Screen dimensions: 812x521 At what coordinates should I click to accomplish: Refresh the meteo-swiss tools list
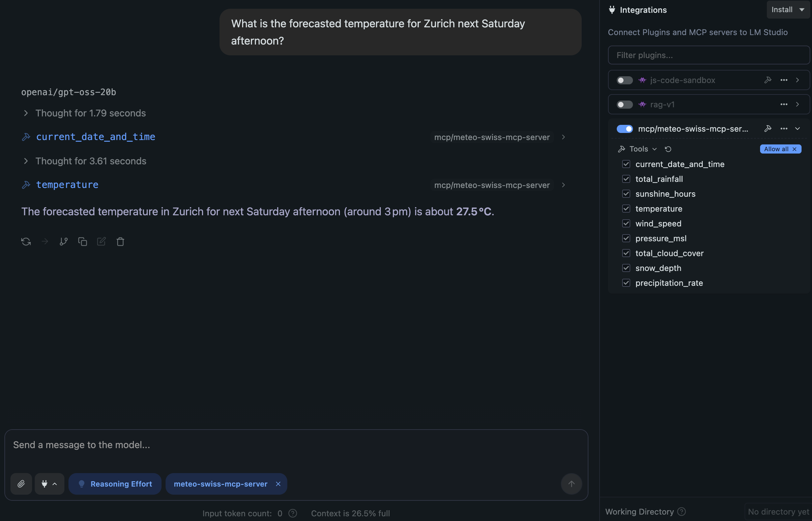[668, 149]
